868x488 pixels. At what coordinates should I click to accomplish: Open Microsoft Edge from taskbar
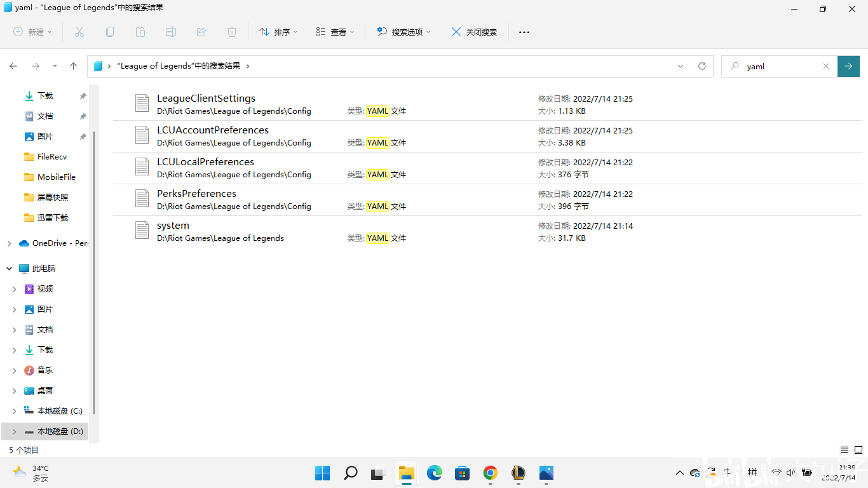[434, 473]
